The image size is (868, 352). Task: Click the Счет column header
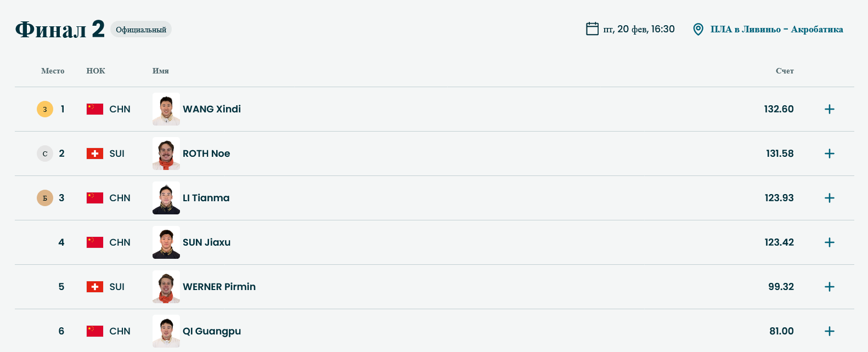pyautogui.click(x=785, y=71)
